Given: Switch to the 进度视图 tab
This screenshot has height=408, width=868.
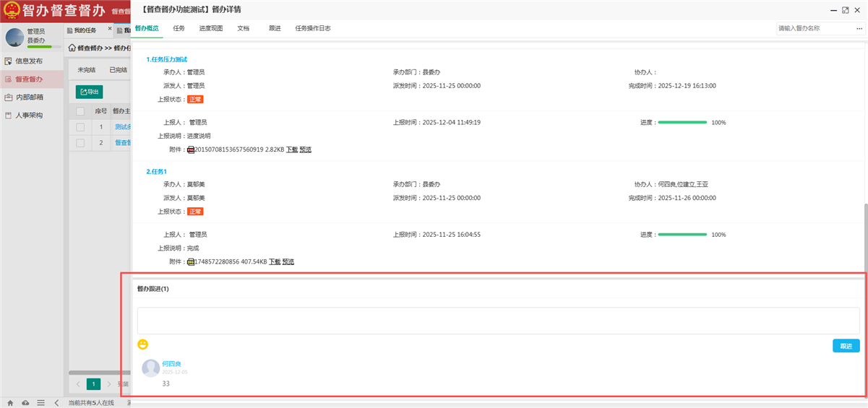Looking at the screenshot, I should tap(211, 28).
